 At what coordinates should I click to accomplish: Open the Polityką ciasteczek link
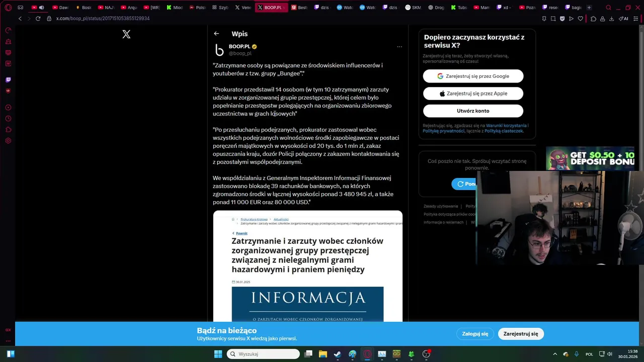[504, 131]
